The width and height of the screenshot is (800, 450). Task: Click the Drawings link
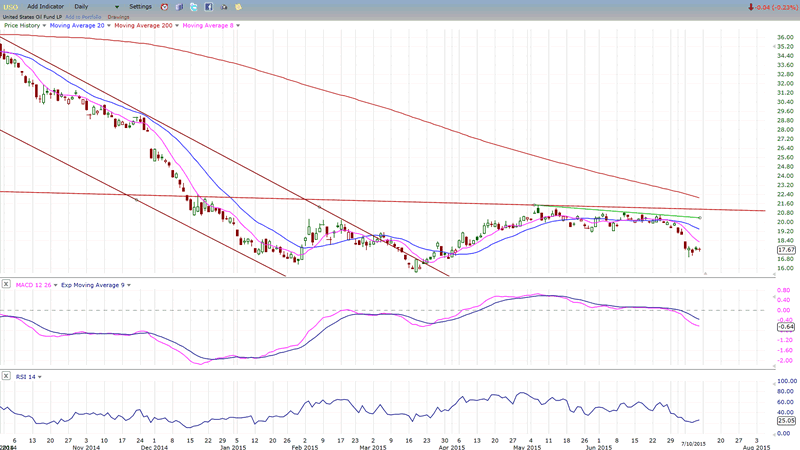coord(118,17)
